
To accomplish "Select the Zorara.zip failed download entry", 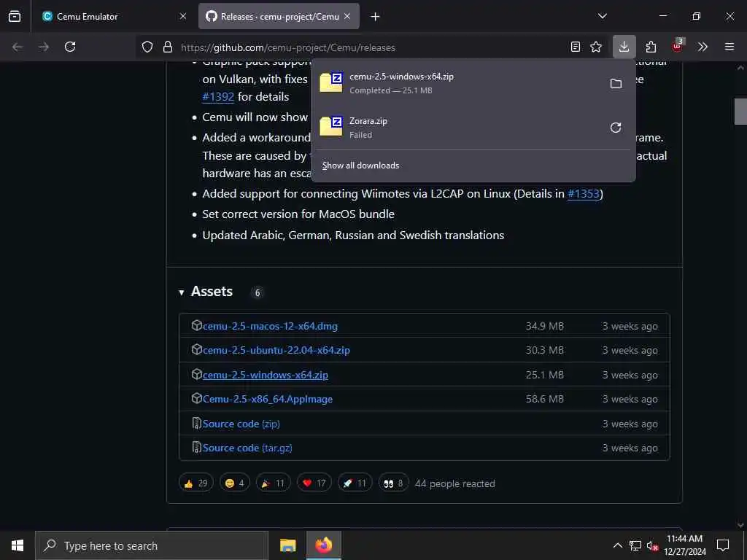I will pos(457,127).
